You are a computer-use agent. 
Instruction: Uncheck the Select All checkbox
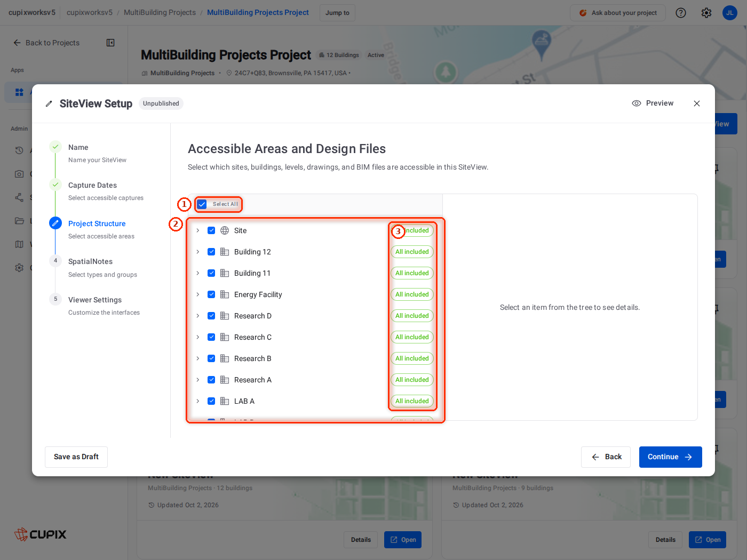point(202,204)
